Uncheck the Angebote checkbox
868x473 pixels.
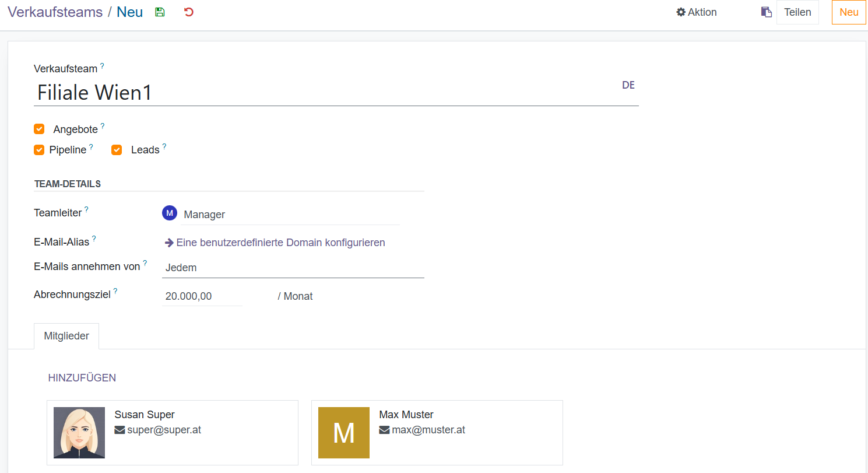39,129
